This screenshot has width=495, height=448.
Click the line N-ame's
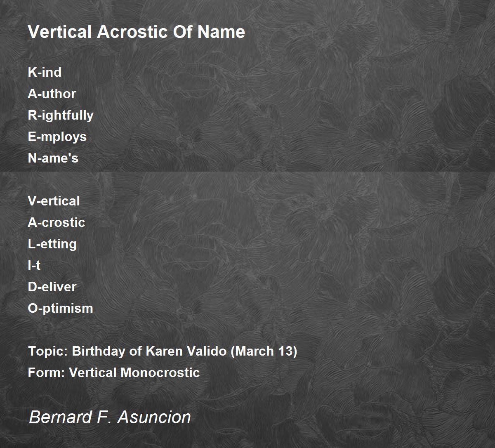pyautogui.click(x=53, y=158)
